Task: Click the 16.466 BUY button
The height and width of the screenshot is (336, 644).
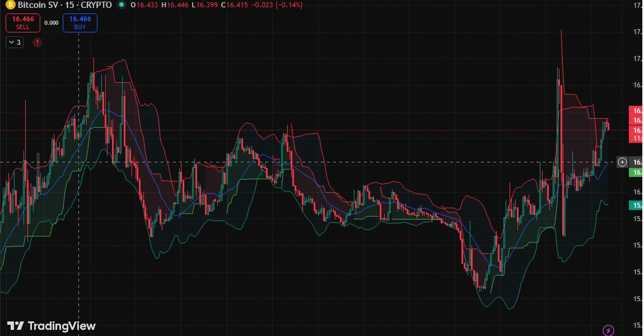Action: (80, 22)
